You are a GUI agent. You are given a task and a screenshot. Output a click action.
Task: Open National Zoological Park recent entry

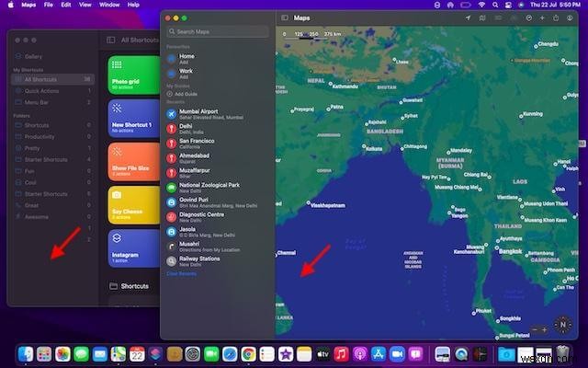click(218, 188)
